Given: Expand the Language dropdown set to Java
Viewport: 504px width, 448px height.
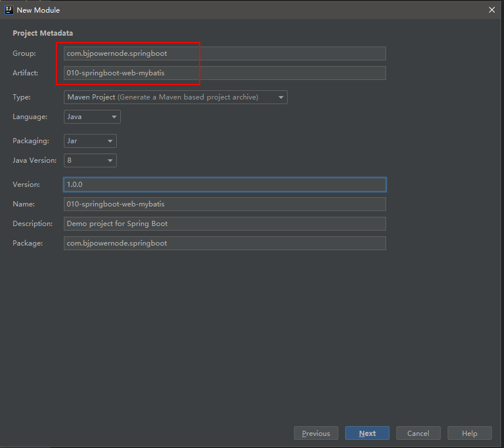Looking at the screenshot, I should 92,117.
